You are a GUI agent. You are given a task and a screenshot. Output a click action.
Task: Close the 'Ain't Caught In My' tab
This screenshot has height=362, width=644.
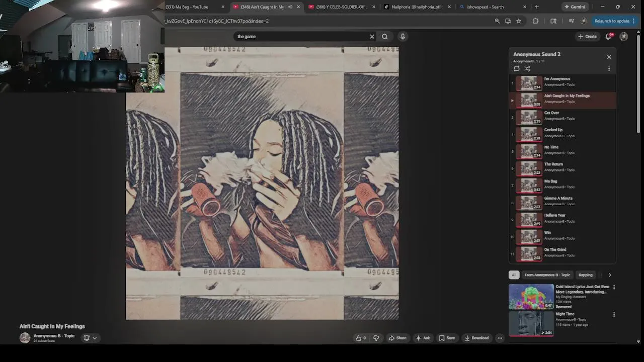pos(298,7)
